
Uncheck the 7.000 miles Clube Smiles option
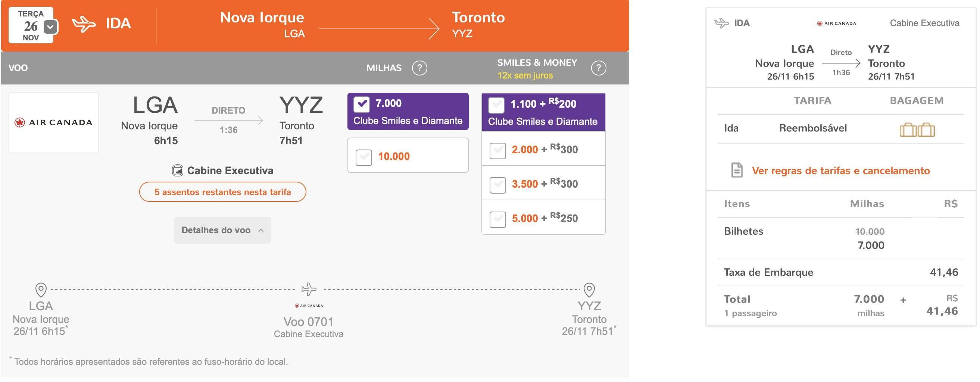tap(361, 104)
